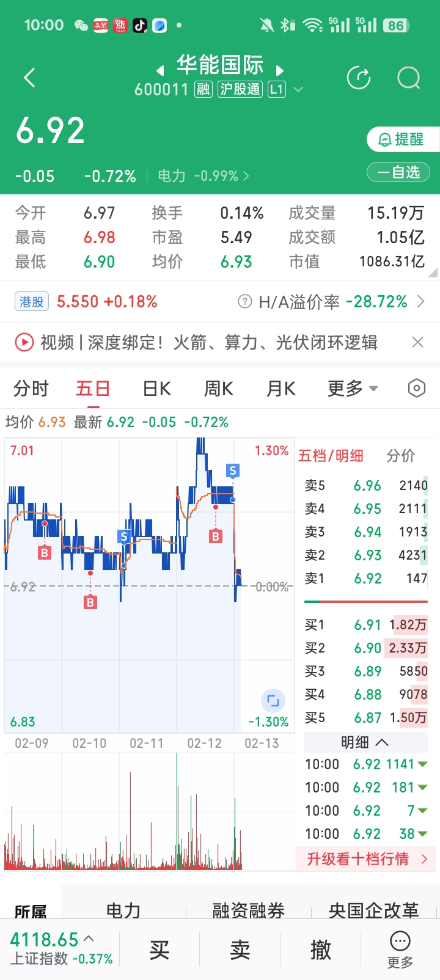Select 买1 6.91 order row
Viewport: 440px width, 980px height.
366,625
